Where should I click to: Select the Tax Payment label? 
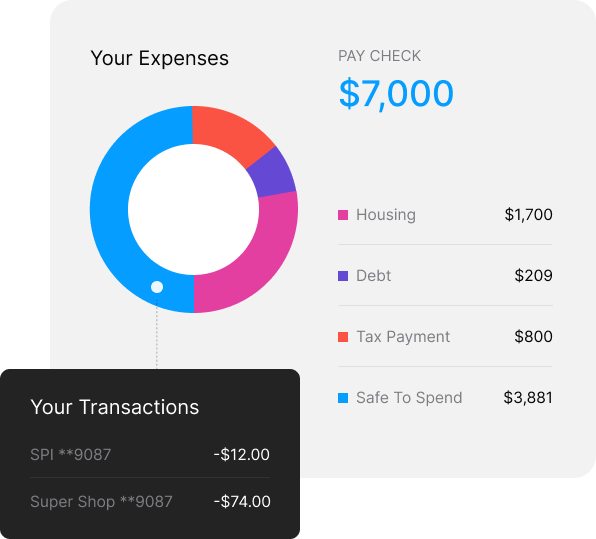coord(403,337)
